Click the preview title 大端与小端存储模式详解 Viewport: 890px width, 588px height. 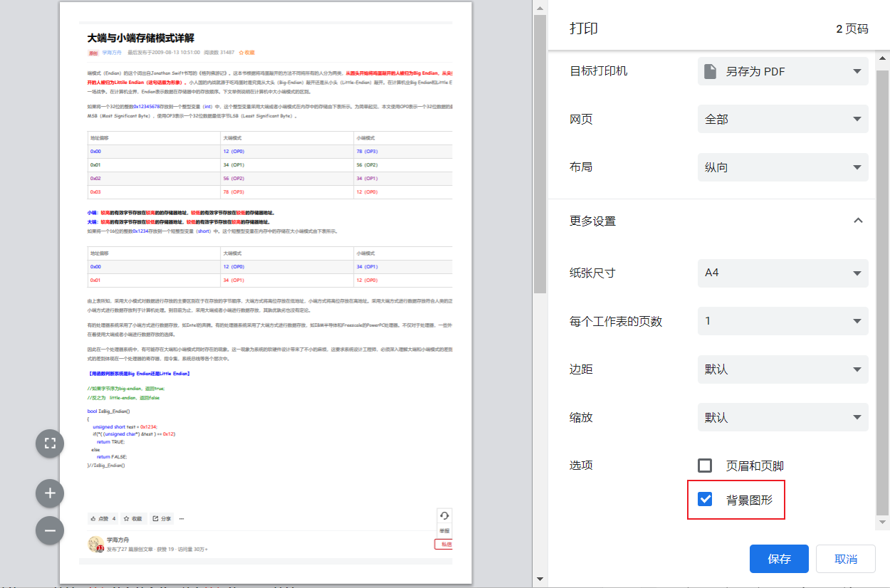[141, 38]
